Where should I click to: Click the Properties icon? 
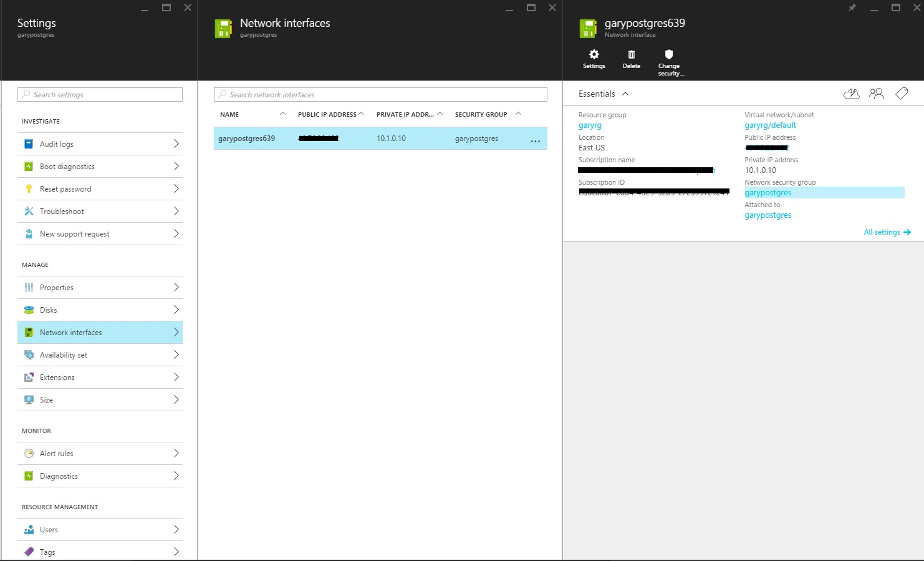29,288
